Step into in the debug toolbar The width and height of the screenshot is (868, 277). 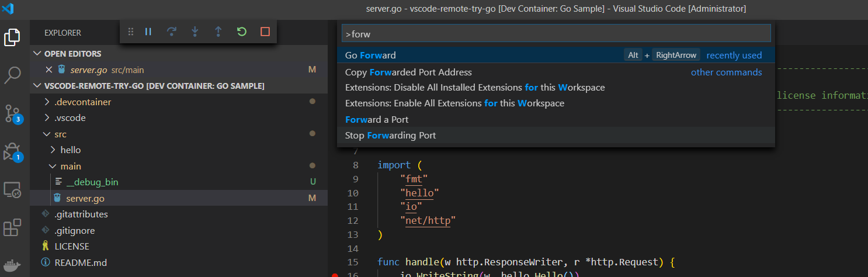tap(195, 32)
